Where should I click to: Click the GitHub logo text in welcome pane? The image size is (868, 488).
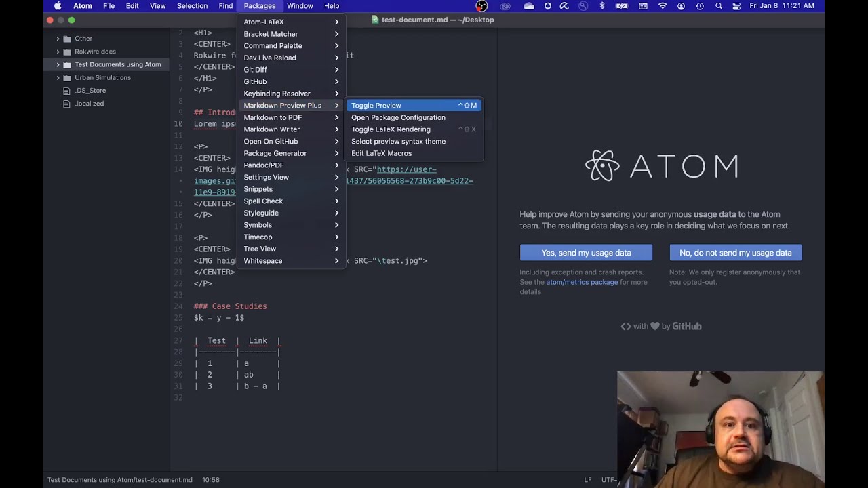[686, 326]
